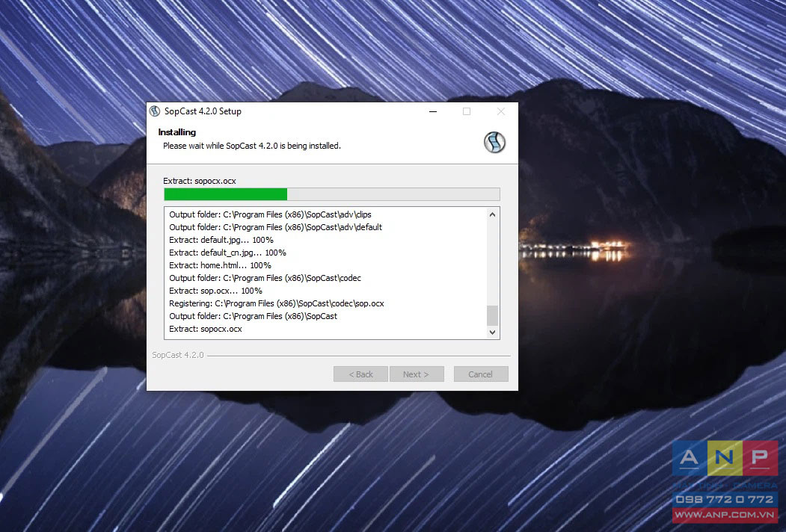
Task: Click the install log scroll-down arrow
Action: 492,332
